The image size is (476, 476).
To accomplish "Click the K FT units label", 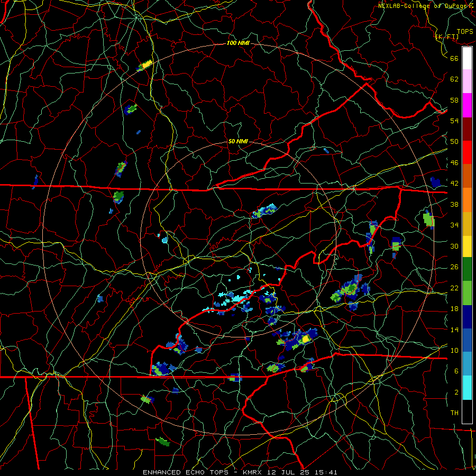I will [447, 37].
